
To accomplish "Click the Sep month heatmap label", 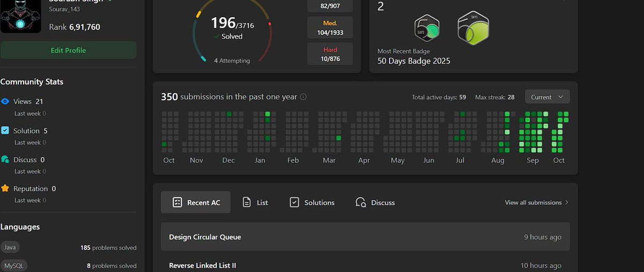I will 532,160.
